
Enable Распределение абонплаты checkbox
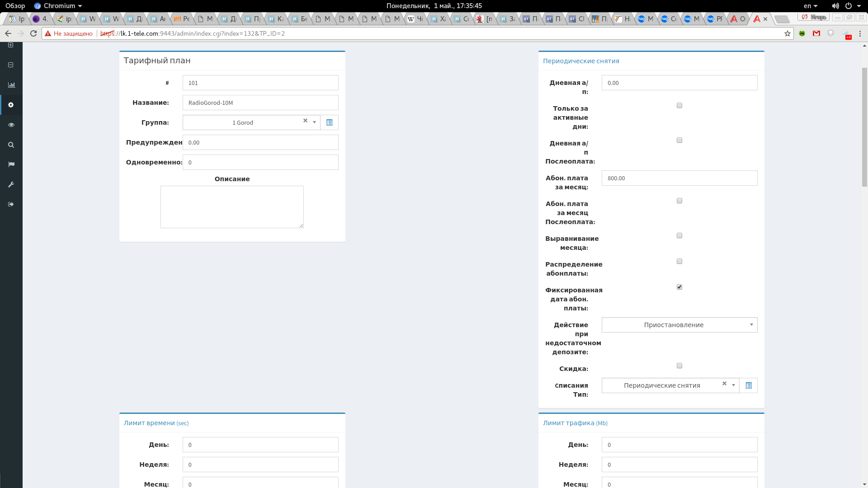click(679, 261)
